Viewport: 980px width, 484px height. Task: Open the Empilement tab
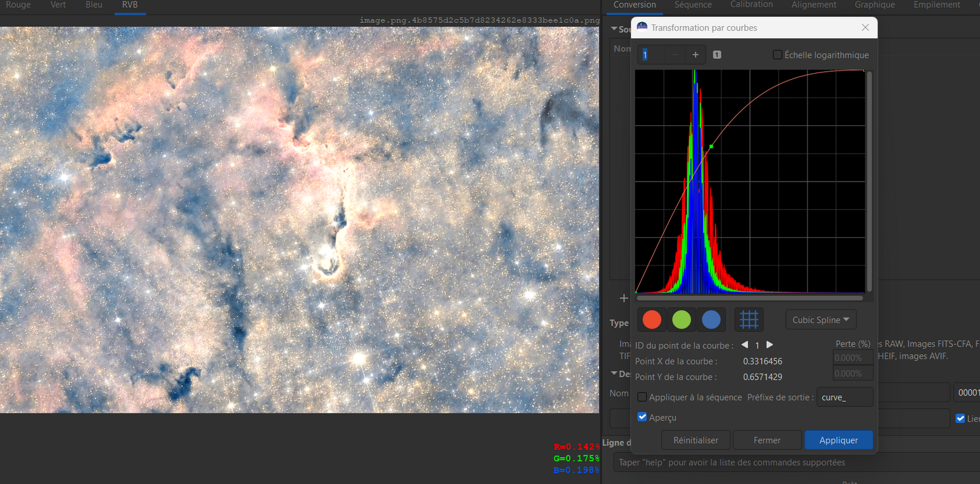coord(937,5)
